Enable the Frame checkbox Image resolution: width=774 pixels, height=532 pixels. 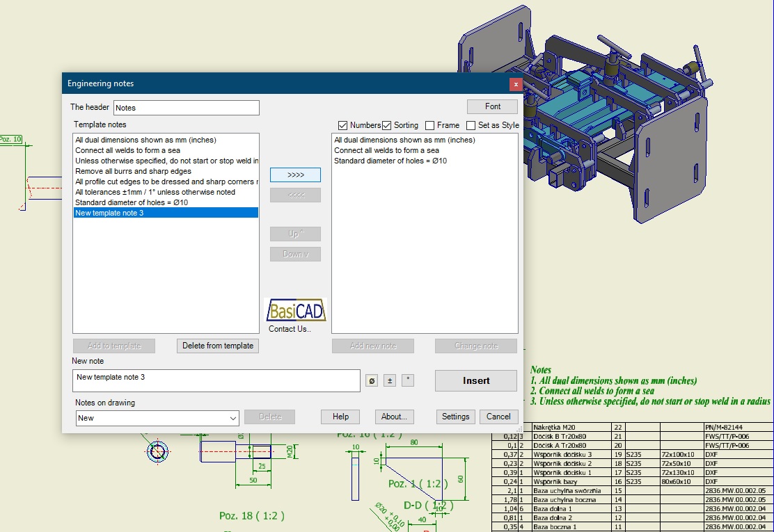[x=430, y=125]
